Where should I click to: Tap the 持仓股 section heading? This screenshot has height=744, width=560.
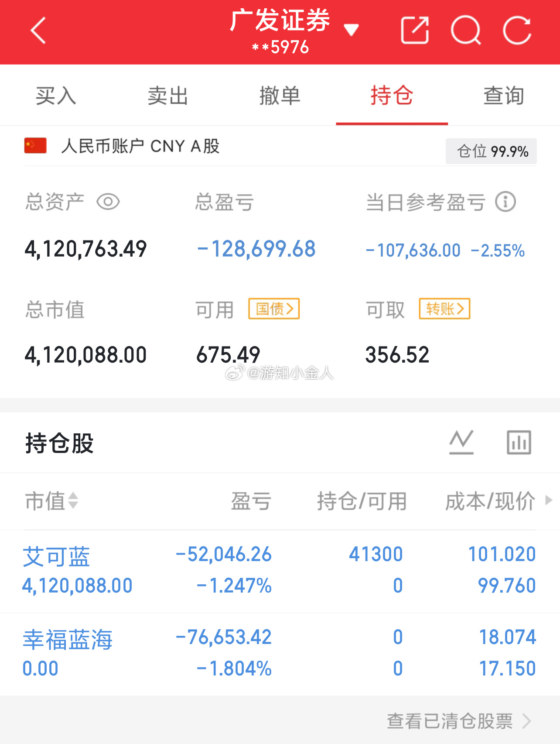tap(59, 443)
